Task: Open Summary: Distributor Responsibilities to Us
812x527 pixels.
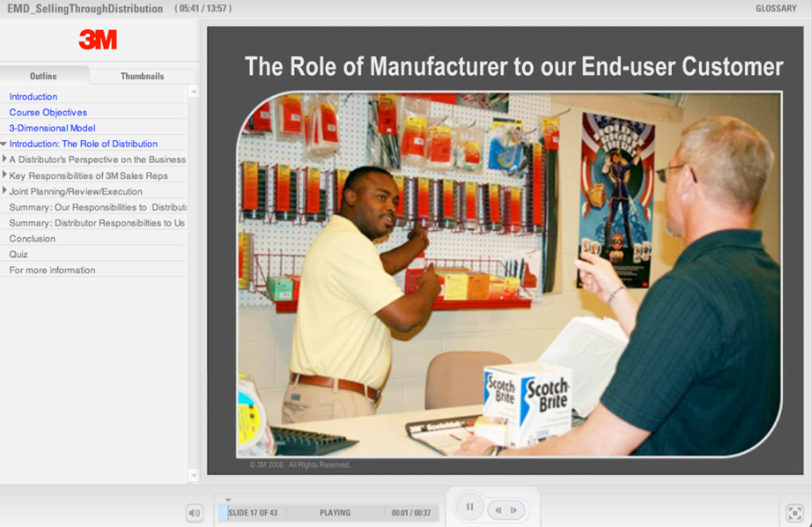Action: tap(97, 223)
